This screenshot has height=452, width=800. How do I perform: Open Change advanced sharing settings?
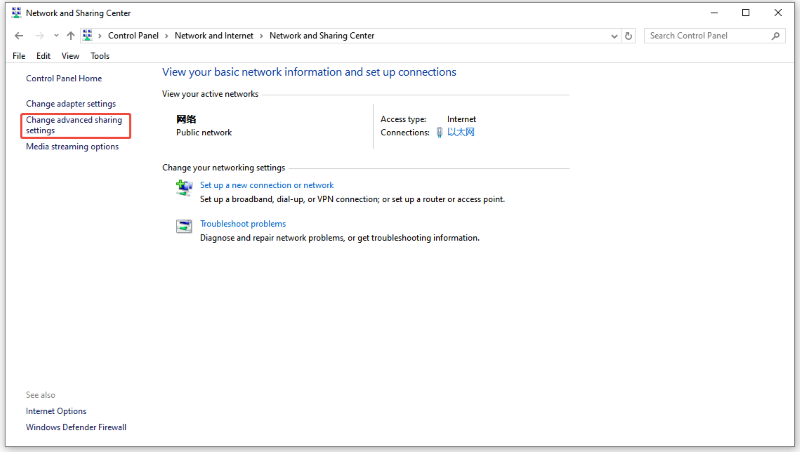tap(74, 125)
